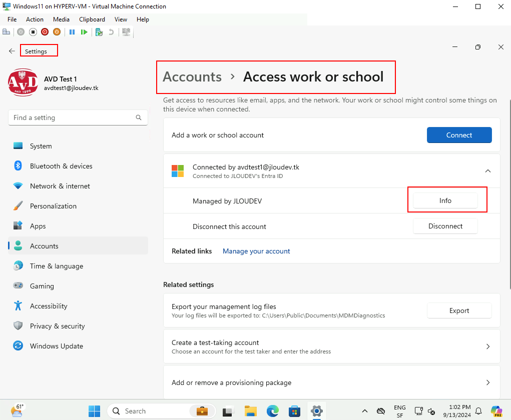Open Personalization settings
Screen dimensions: 511x420
tap(78, 206)
